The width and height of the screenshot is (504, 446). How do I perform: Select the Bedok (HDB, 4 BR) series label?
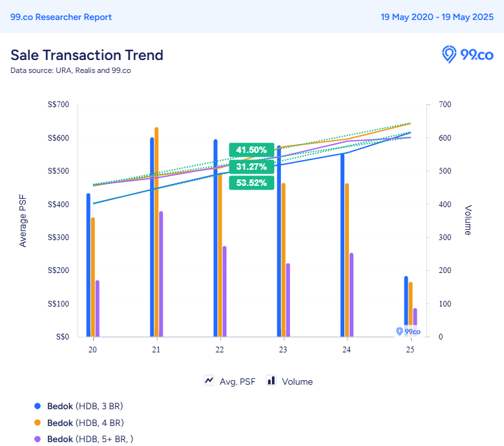tap(85, 423)
